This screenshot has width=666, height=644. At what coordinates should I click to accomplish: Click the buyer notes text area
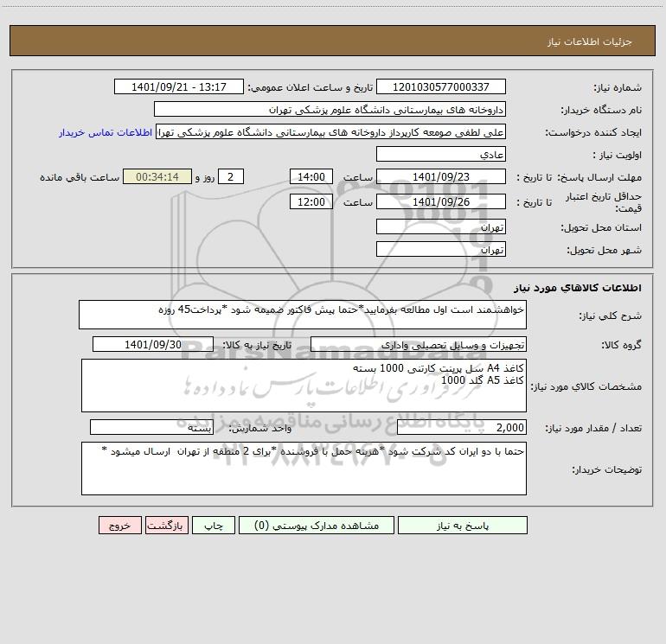pos(304,469)
